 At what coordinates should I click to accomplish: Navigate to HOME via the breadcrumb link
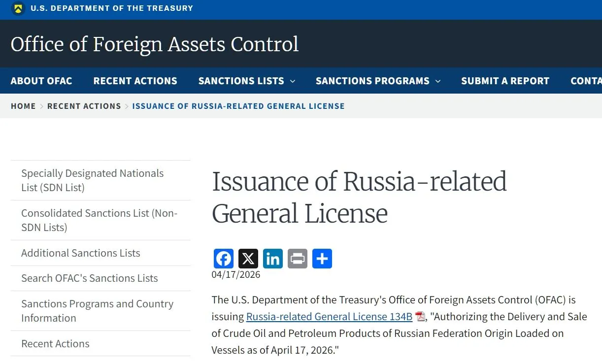coord(23,106)
